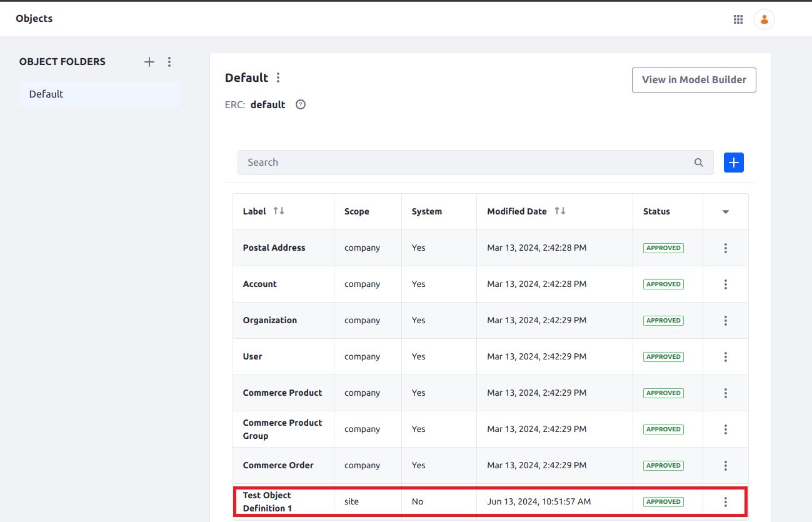Open Commerce Order row actions menu

[x=726, y=466]
